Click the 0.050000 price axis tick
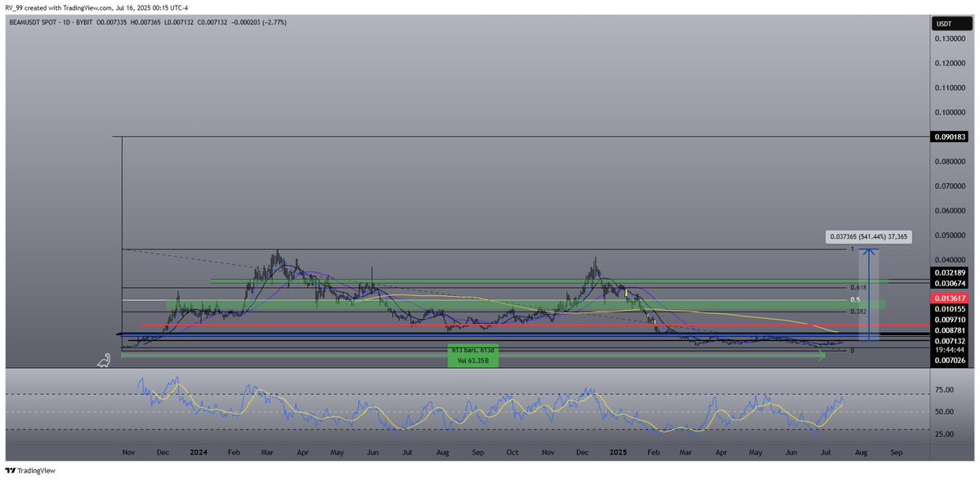Viewport: 980px width, 480px height. tap(948, 235)
